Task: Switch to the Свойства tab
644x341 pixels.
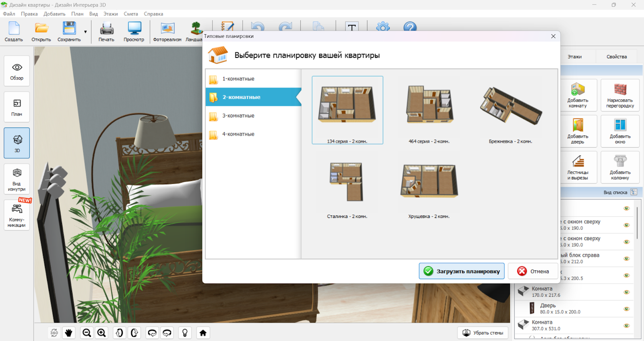Action: point(616,57)
